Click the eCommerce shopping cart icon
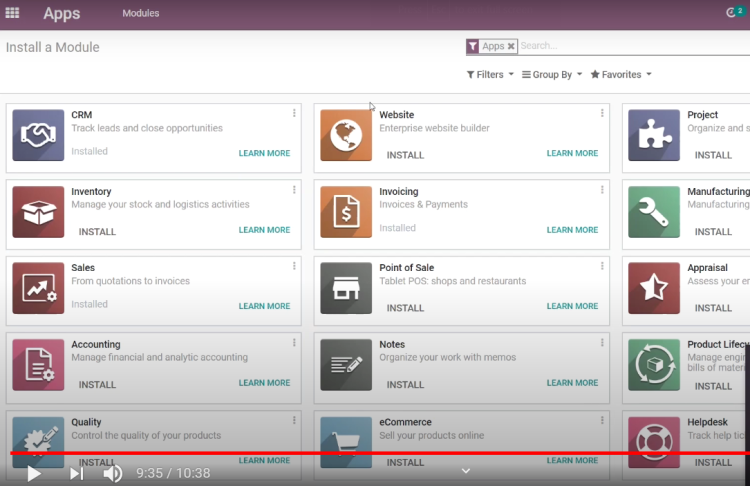This screenshot has height=486, width=750. click(x=346, y=442)
